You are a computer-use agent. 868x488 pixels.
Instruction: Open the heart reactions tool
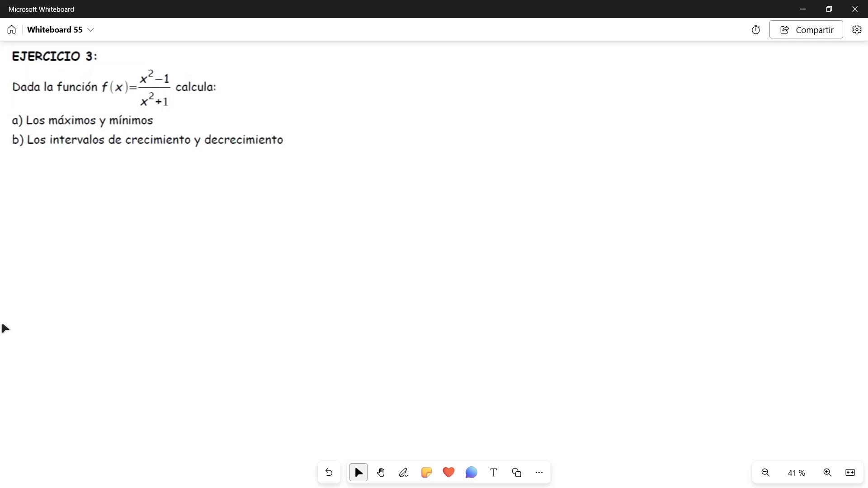pyautogui.click(x=448, y=473)
